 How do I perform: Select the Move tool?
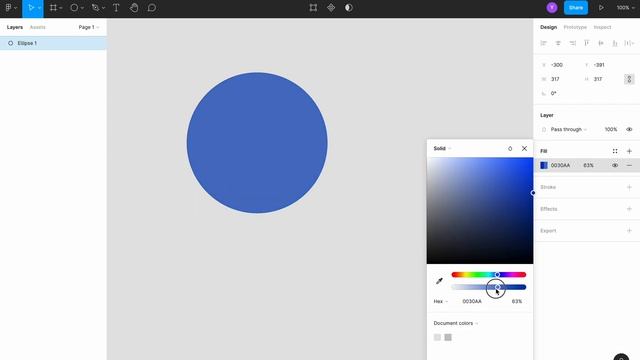[x=31, y=8]
